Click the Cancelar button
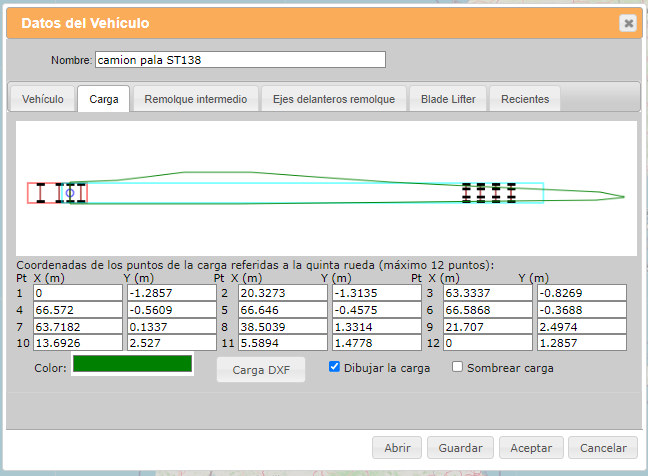The height and width of the screenshot is (476, 648). click(603, 449)
